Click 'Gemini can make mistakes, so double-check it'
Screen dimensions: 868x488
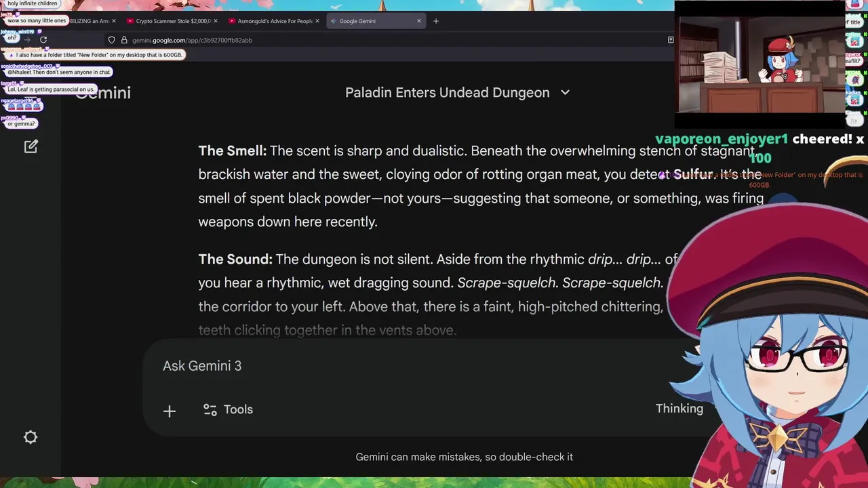pos(465,457)
